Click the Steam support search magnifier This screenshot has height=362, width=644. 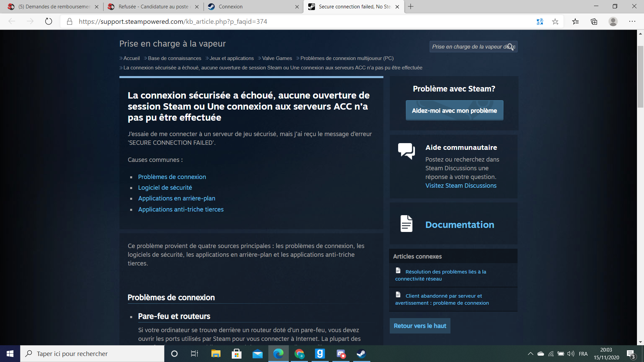tap(511, 47)
